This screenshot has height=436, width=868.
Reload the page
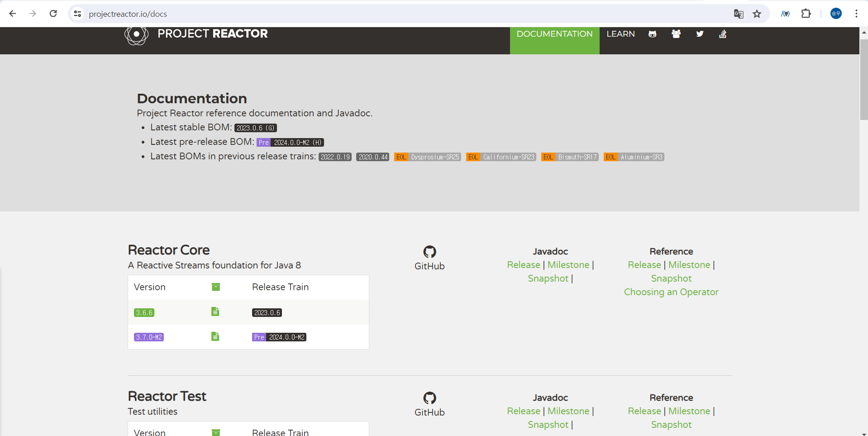(53, 14)
